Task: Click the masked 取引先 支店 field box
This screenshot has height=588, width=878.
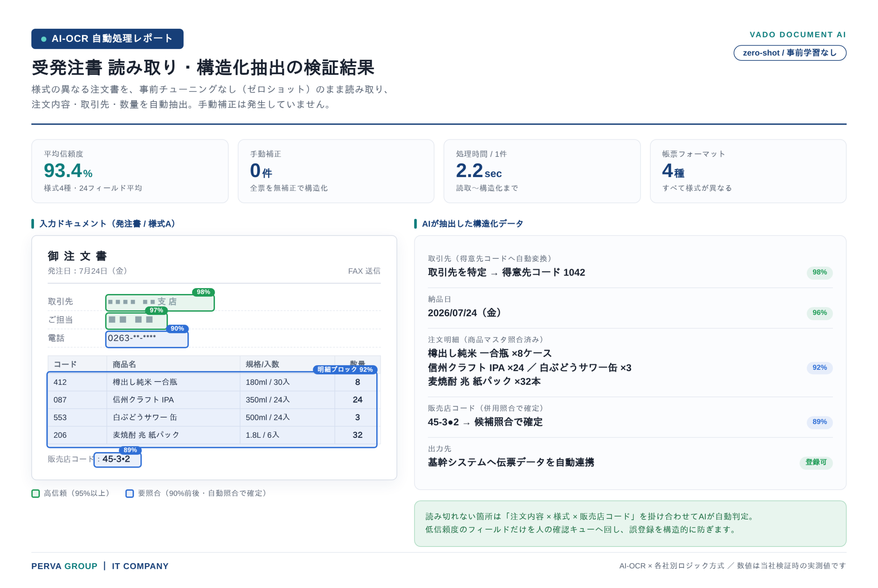Action: [160, 303]
